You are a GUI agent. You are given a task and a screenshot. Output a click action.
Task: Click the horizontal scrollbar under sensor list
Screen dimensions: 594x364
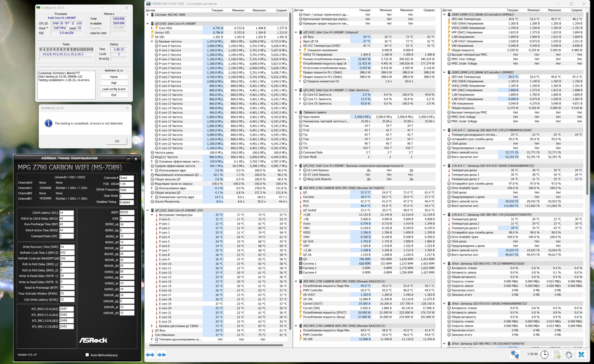click(x=216, y=345)
